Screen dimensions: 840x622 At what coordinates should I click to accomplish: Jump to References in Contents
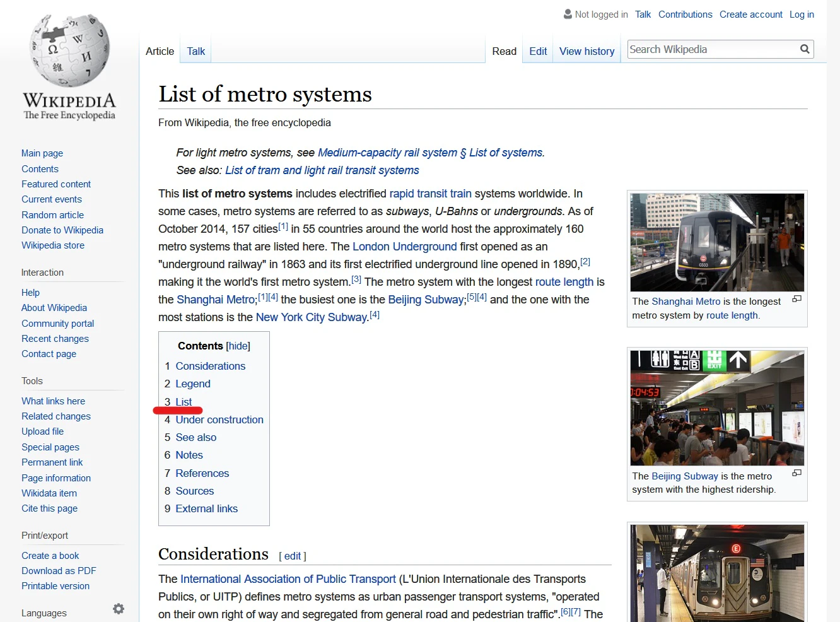point(202,473)
